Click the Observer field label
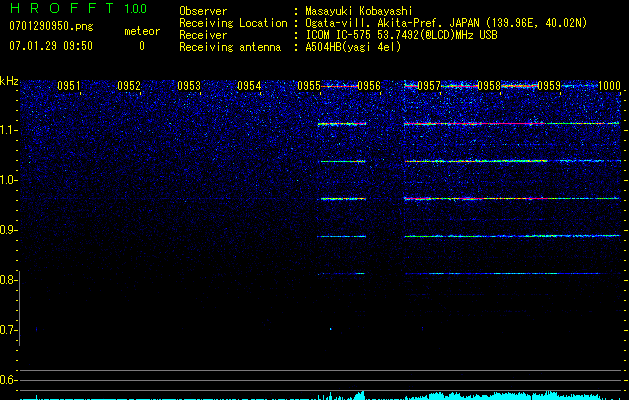Viewport: 629px width, 400px height. click(x=203, y=12)
